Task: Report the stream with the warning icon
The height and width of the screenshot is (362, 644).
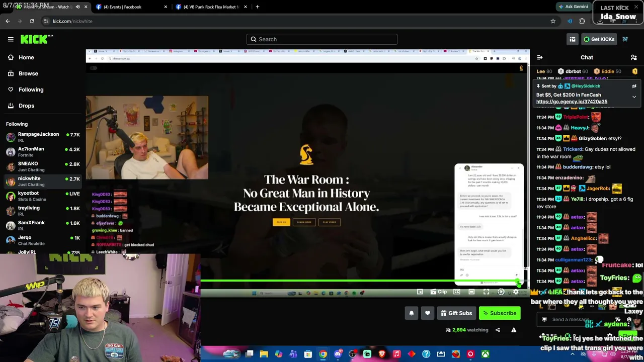Action: pyautogui.click(x=514, y=330)
